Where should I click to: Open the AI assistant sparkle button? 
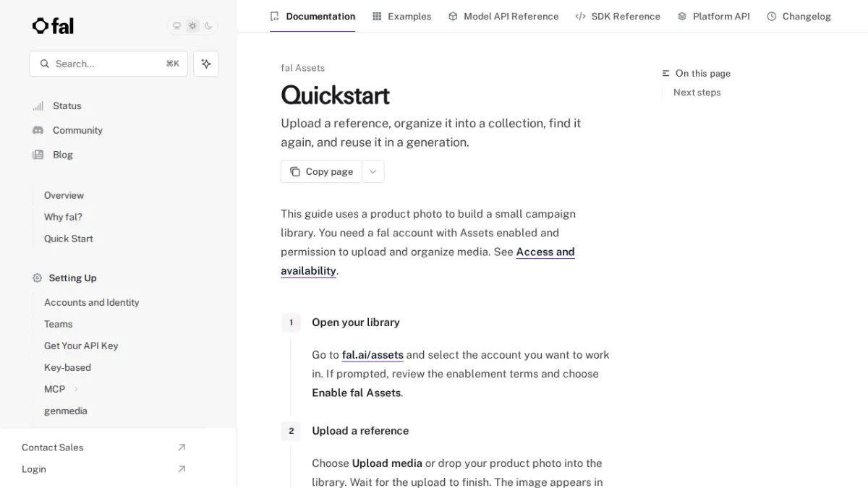[206, 64]
